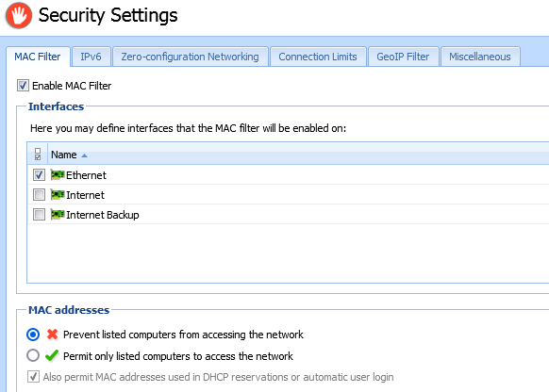
Task: Switch to the IPv6 tab
Action: [x=91, y=57]
